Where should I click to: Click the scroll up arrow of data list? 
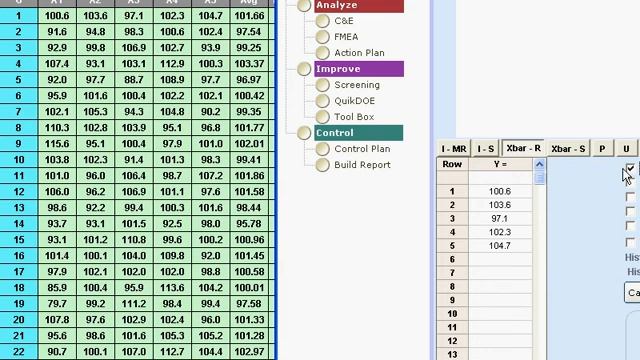tap(539, 164)
